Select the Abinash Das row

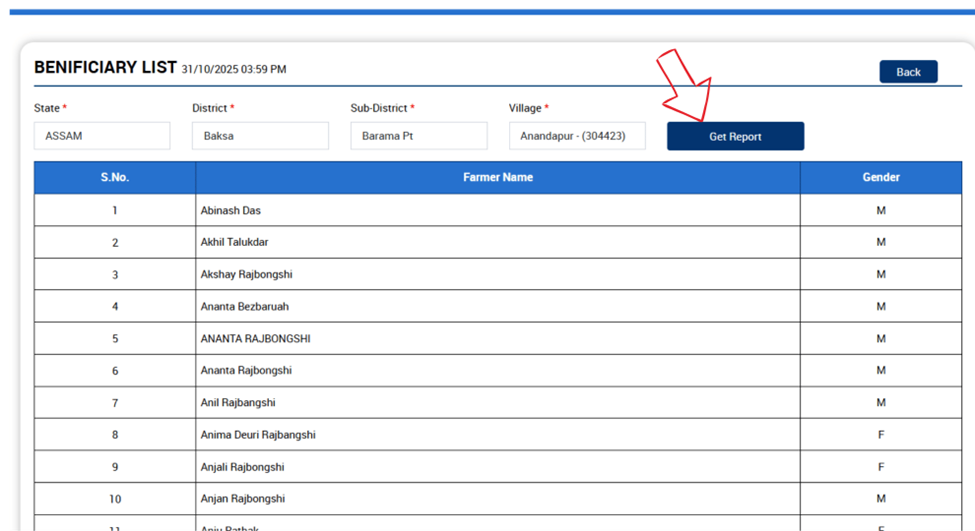tap(231, 211)
